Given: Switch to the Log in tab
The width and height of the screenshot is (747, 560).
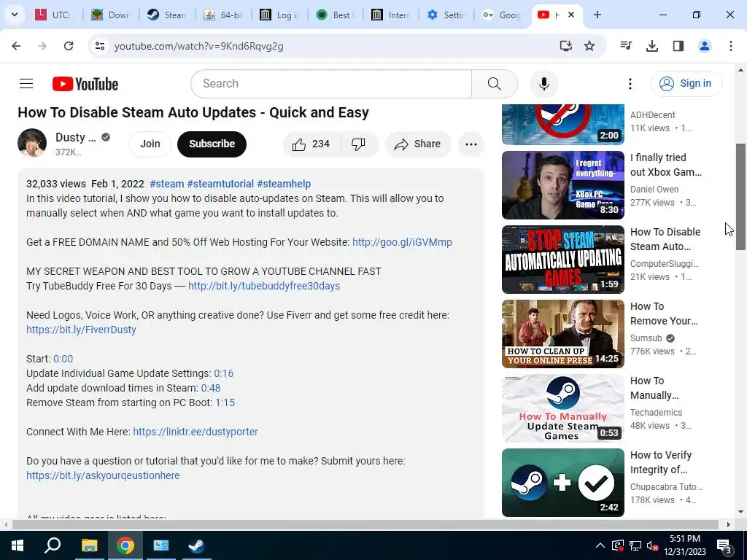Looking at the screenshot, I should pos(279,15).
